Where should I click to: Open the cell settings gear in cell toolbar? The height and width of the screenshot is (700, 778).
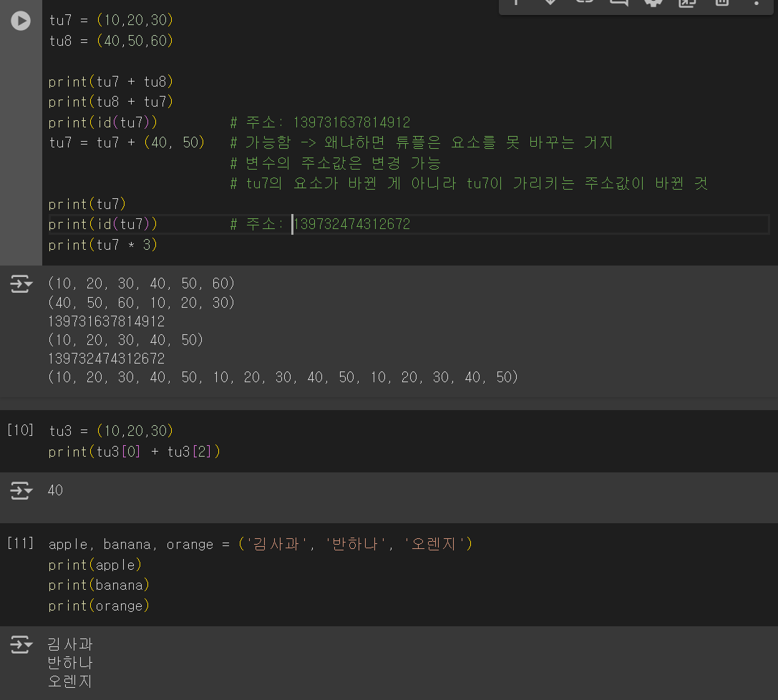(x=653, y=3)
